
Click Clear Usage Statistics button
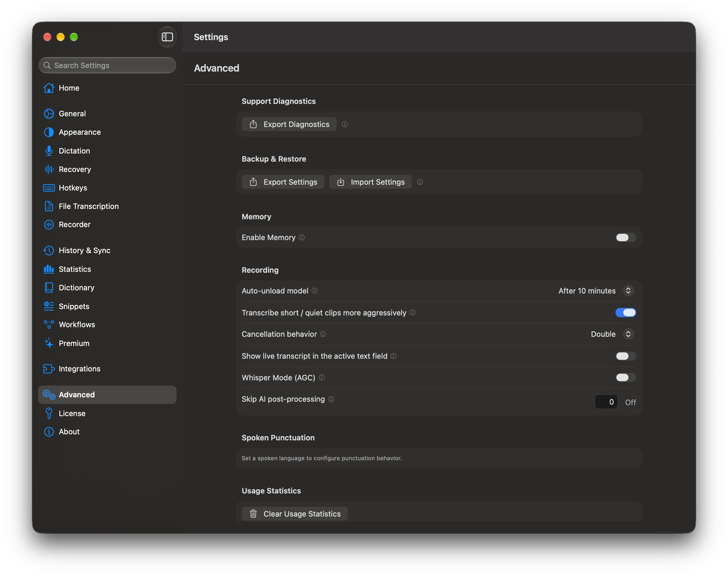click(x=294, y=514)
